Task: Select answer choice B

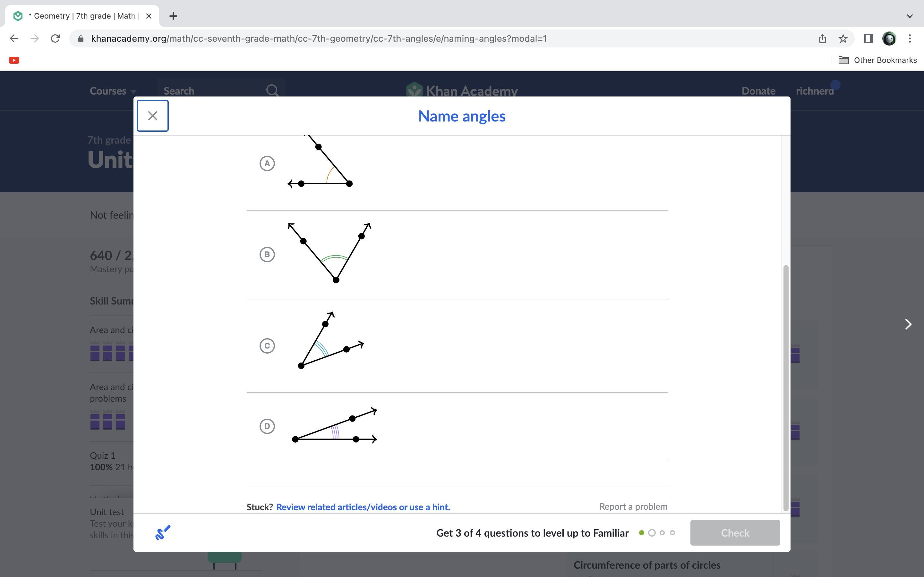Action: [267, 255]
